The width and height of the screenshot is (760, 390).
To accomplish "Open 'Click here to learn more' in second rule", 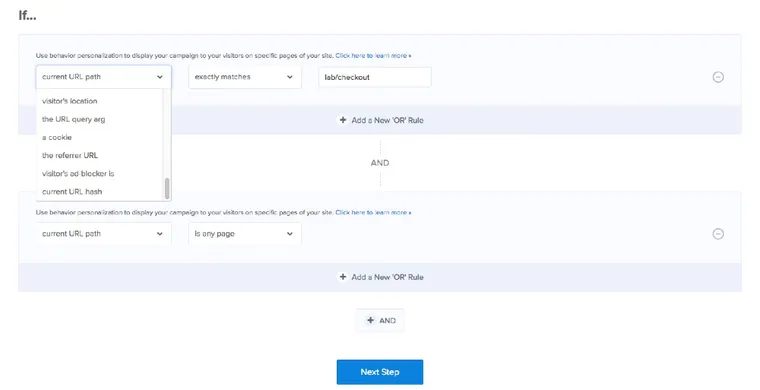I will pyautogui.click(x=373, y=213).
